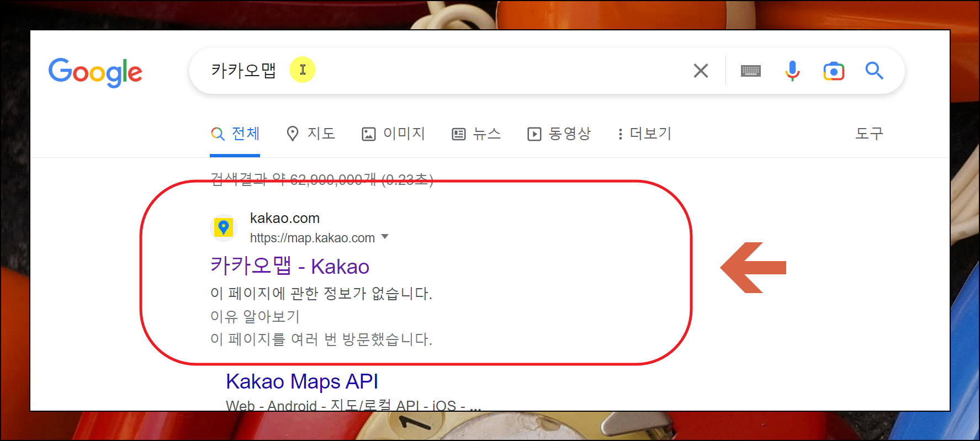Switch to the 동영상 tab

click(559, 134)
